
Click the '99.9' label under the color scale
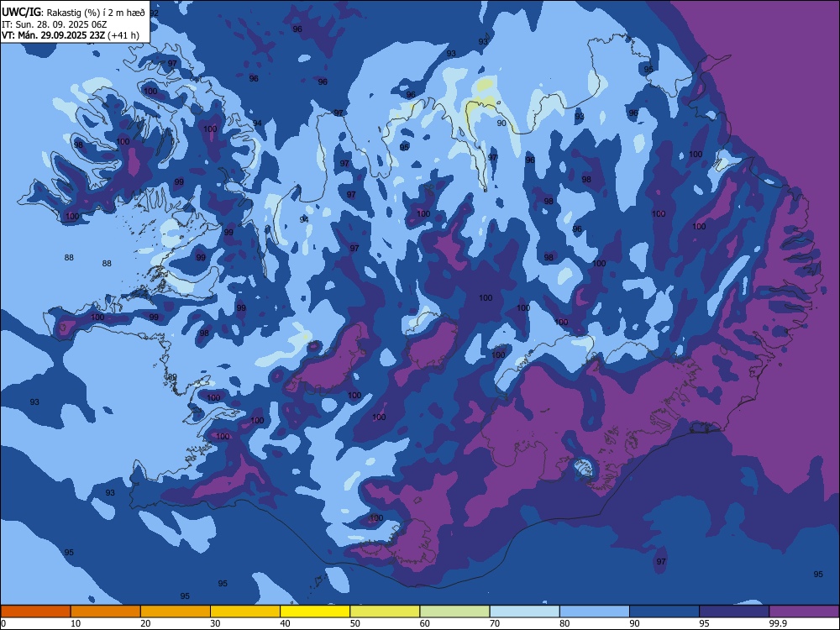click(x=778, y=623)
